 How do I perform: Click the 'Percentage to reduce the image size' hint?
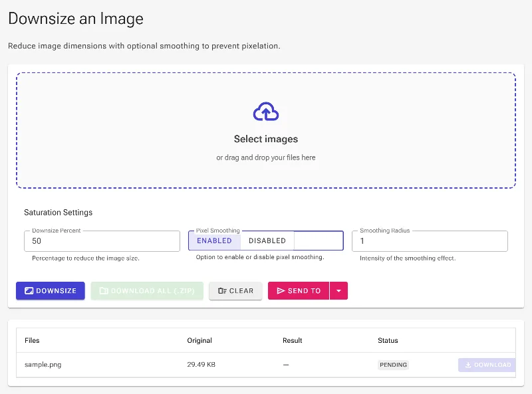[86, 258]
